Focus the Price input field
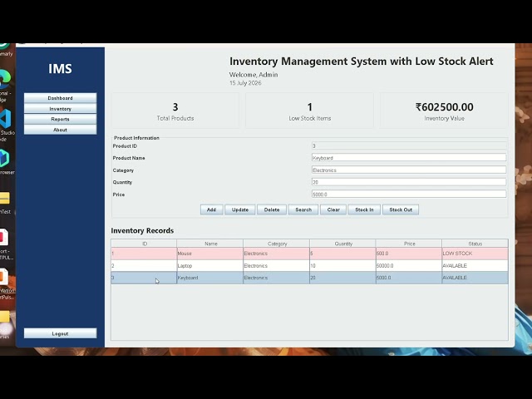The height and width of the screenshot is (399, 532). (409, 195)
